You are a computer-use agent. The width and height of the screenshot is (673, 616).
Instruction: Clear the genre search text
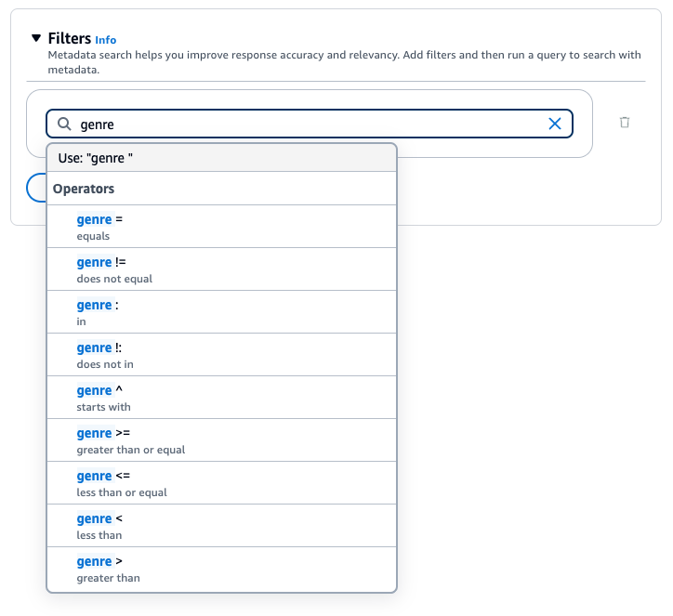pyautogui.click(x=555, y=124)
